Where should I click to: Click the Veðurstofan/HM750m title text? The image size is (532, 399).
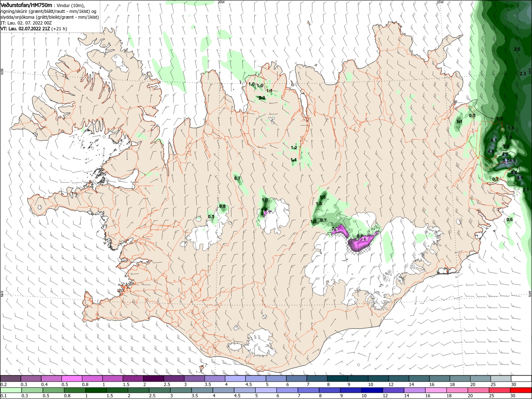click(26, 5)
